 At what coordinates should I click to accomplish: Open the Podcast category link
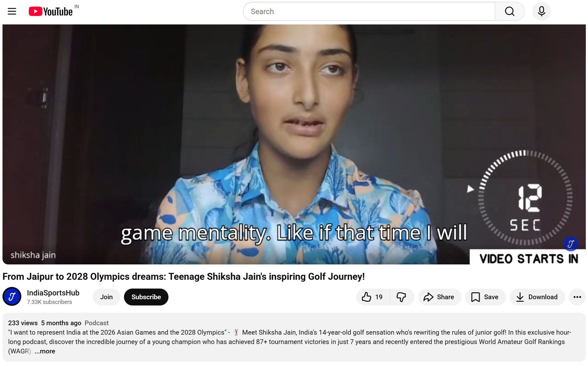pyautogui.click(x=96, y=323)
